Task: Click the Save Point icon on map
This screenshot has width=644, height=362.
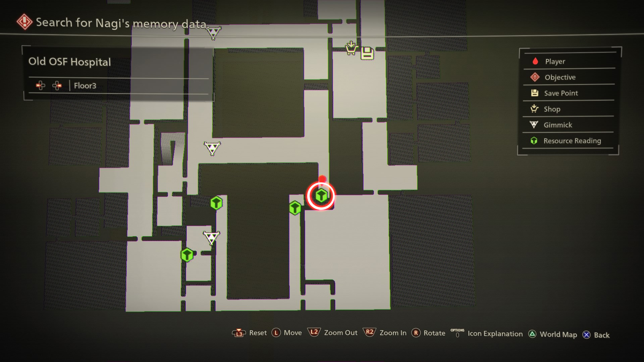Action: [x=368, y=52]
